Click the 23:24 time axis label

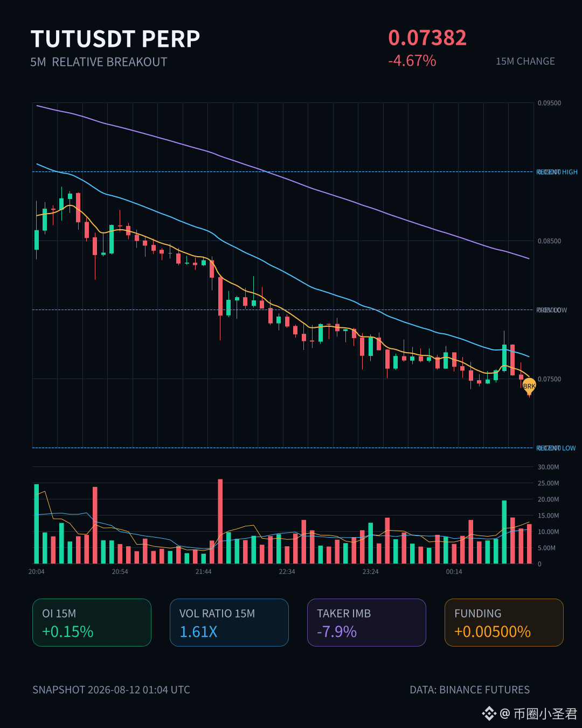(x=371, y=572)
